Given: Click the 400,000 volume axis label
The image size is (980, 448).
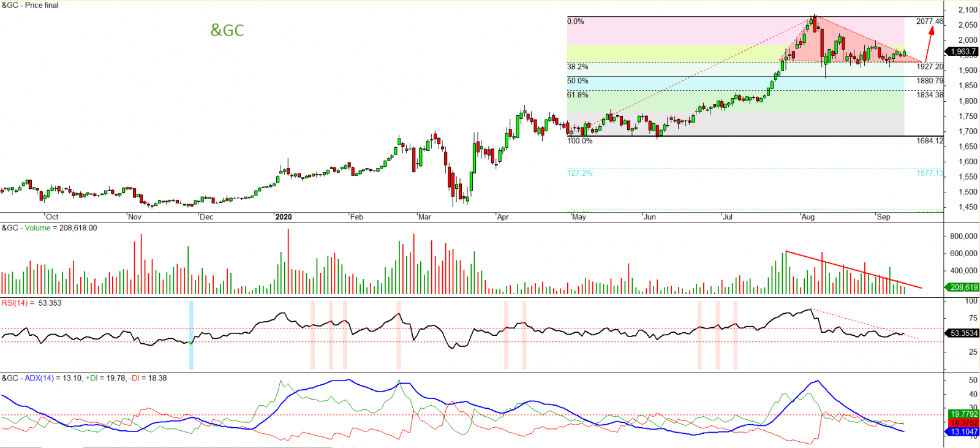Looking at the screenshot, I should click(963, 271).
